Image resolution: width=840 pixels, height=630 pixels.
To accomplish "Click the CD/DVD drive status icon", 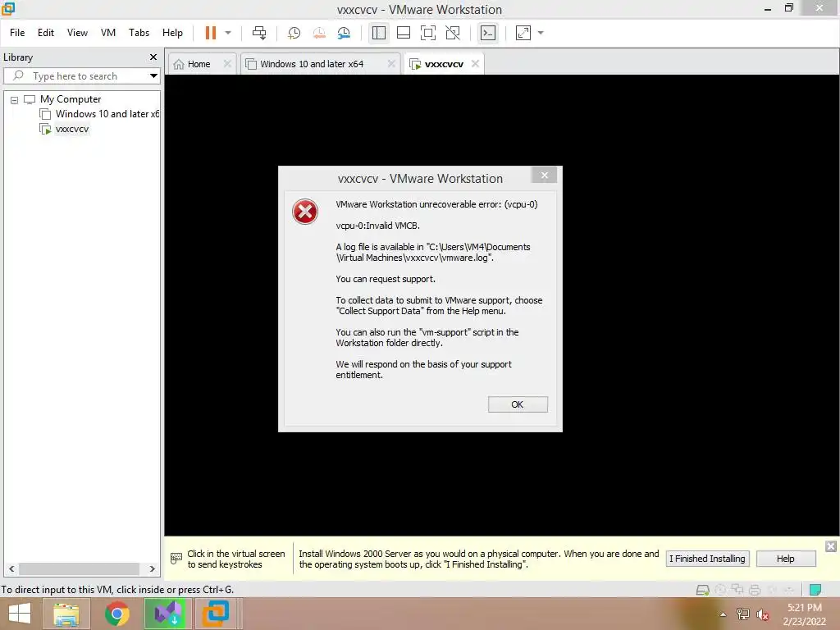I will (720, 590).
